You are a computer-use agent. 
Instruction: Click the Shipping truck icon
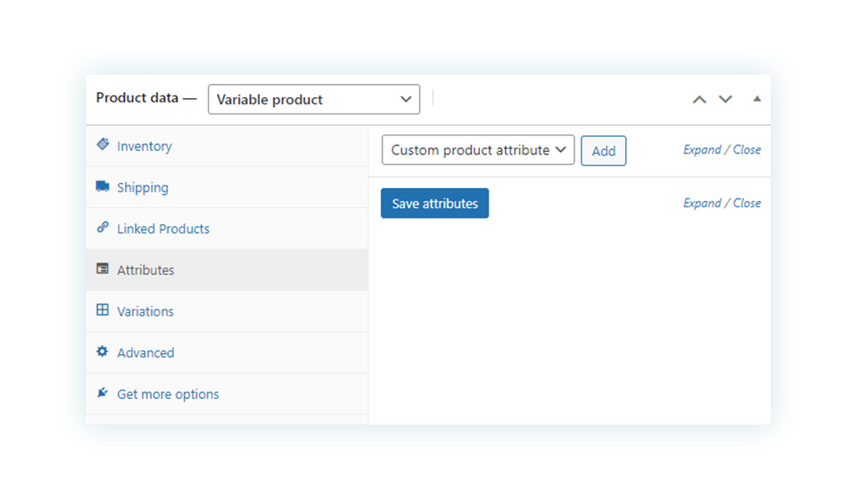coord(102,186)
